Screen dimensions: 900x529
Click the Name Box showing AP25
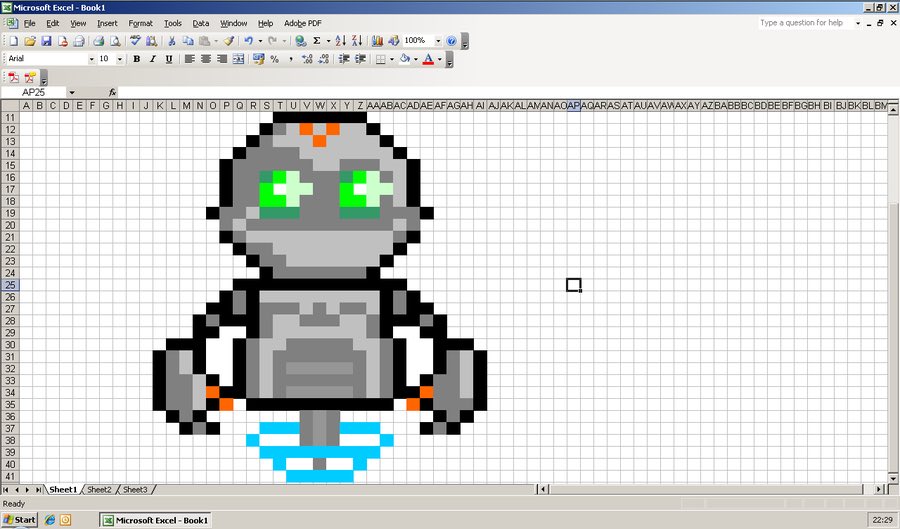tap(33, 92)
